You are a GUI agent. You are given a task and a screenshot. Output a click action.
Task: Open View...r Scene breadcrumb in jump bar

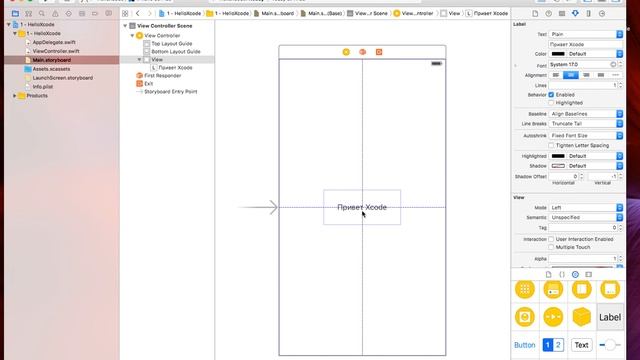(367, 13)
